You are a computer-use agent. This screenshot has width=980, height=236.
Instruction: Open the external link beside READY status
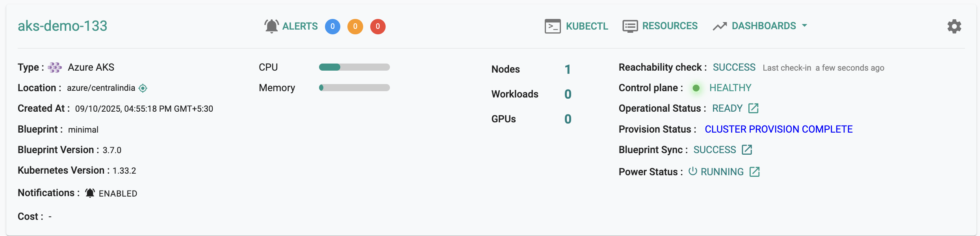click(x=753, y=109)
